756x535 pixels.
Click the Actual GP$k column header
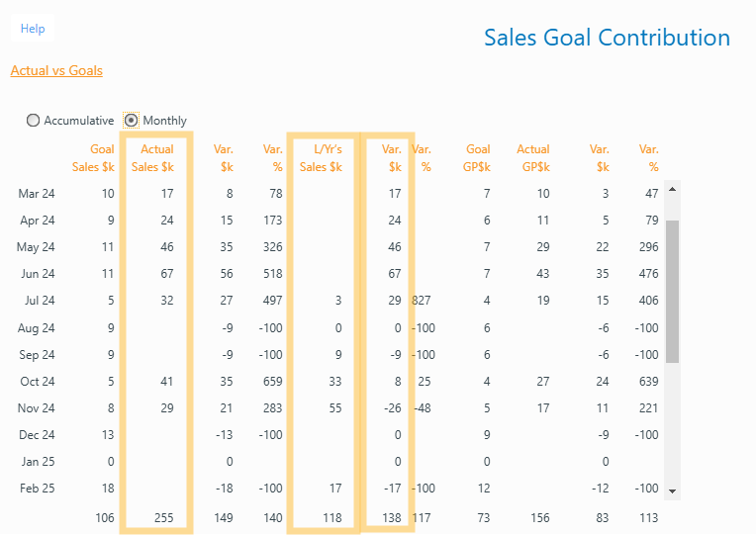533,158
